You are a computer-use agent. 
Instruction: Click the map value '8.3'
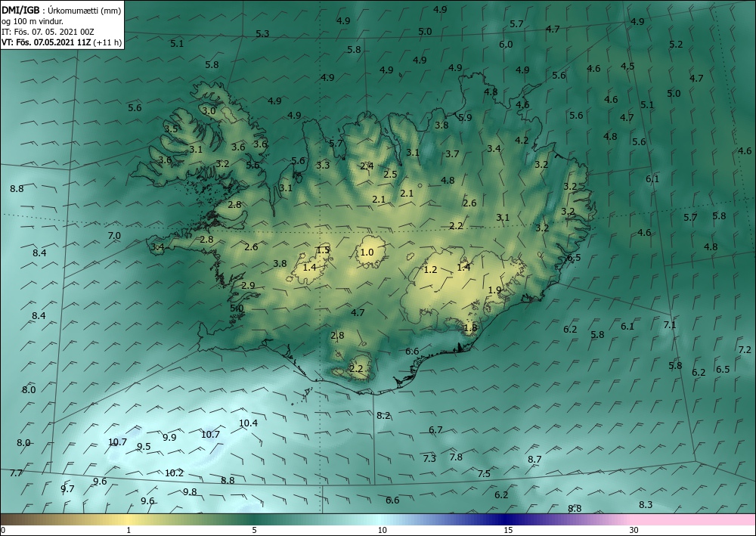point(646,505)
